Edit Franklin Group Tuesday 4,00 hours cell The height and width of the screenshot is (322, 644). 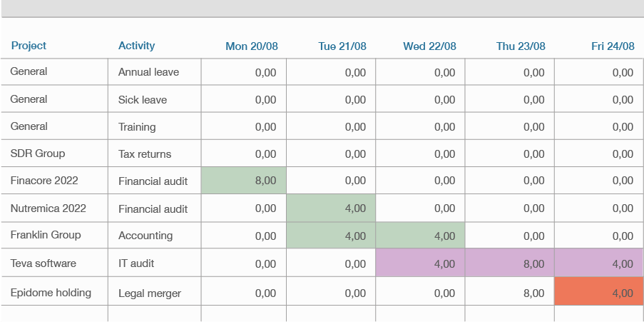[331, 235]
